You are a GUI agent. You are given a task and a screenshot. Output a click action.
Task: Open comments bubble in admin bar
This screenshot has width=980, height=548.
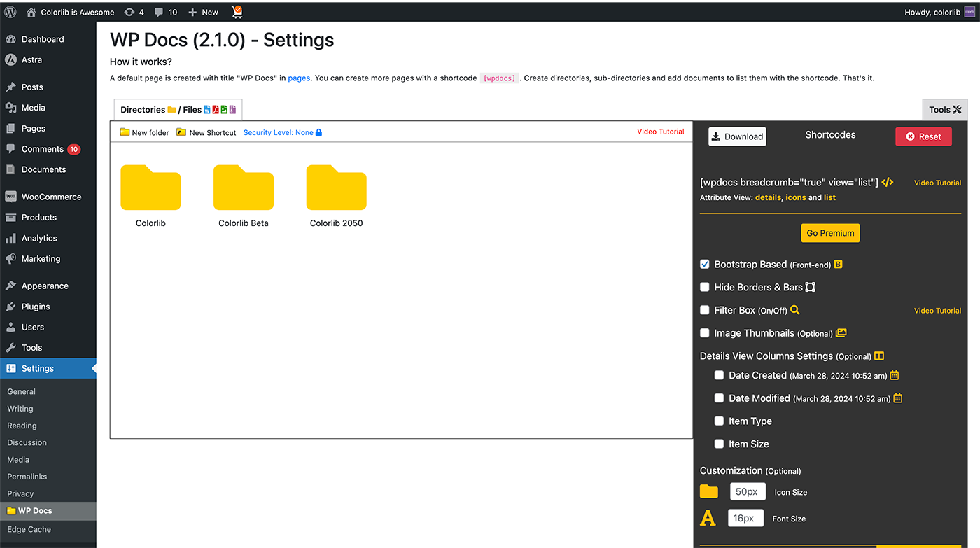166,12
